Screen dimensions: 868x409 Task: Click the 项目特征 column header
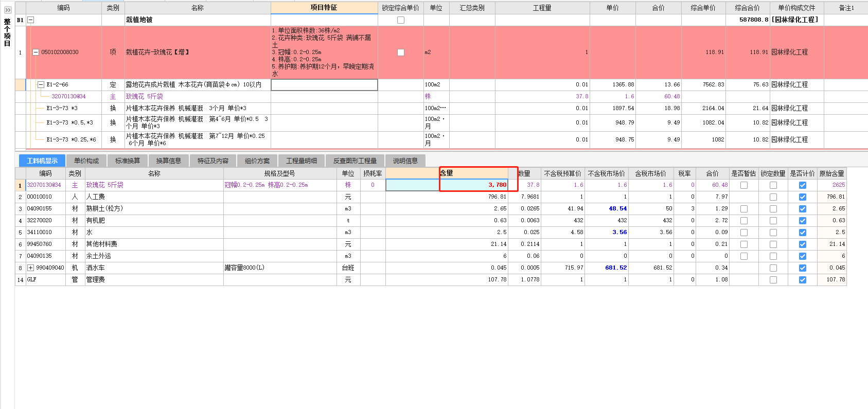(x=324, y=8)
